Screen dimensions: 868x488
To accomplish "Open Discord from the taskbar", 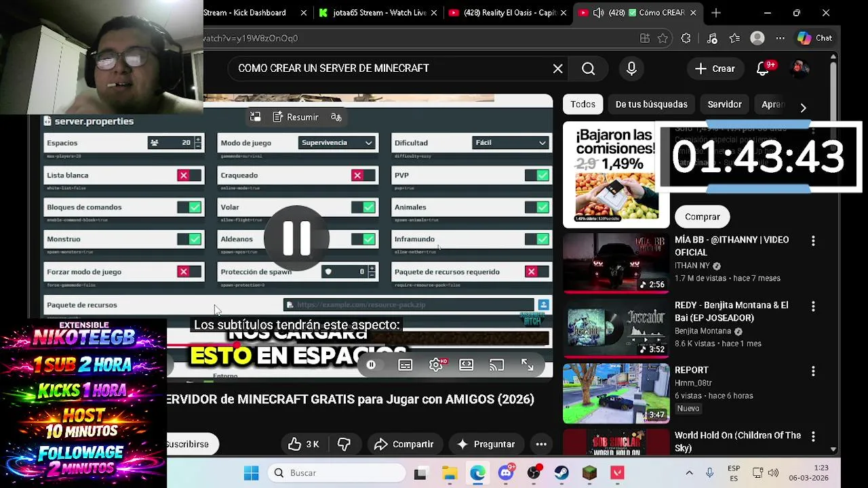I will click(x=506, y=473).
